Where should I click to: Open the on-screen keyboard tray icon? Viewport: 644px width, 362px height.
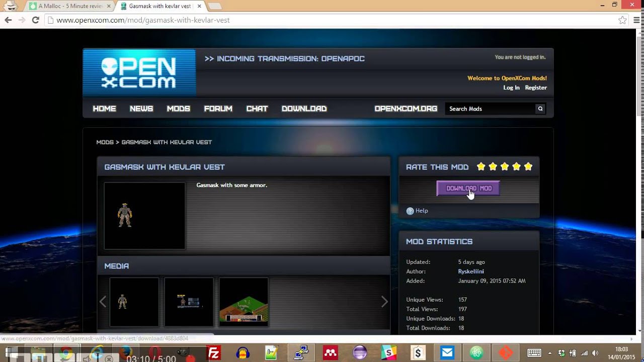[534, 353]
